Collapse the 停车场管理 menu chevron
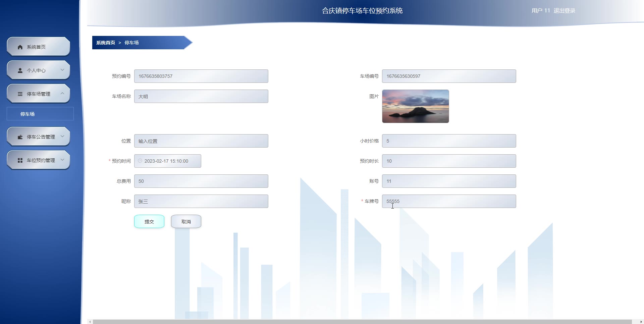The image size is (644, 324). coord(62,93)
